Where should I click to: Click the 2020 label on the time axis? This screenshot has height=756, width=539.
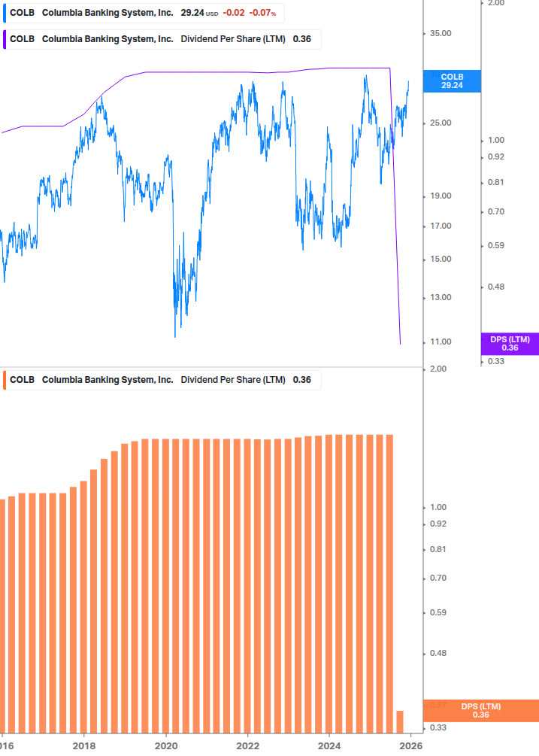(x=165, y=746)
